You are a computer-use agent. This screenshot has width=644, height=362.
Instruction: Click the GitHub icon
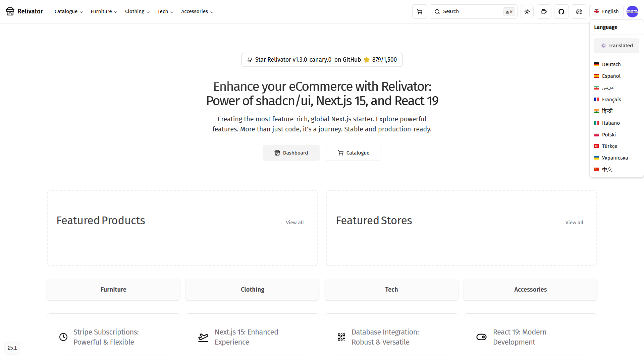point(562,11)
